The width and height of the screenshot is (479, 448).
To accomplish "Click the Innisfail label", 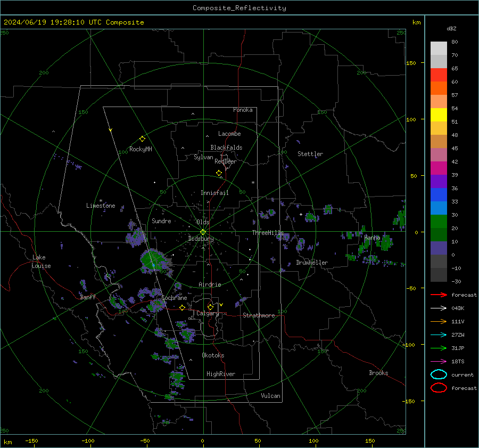I will (x=214, y=193).
